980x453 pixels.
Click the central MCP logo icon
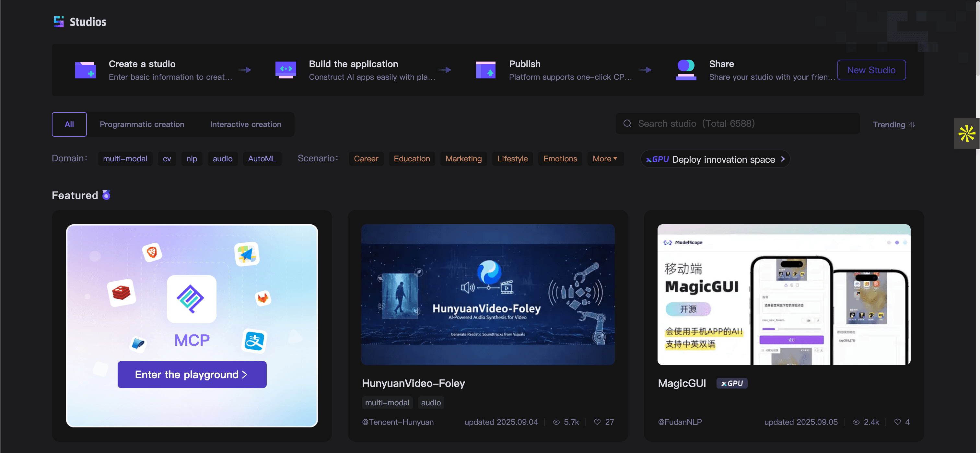[191, 299]
